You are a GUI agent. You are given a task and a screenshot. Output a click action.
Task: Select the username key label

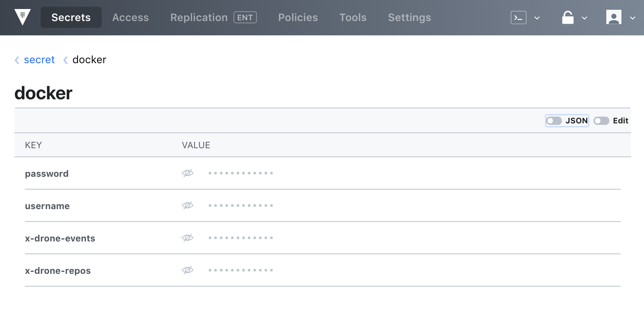tap(47, 206)
